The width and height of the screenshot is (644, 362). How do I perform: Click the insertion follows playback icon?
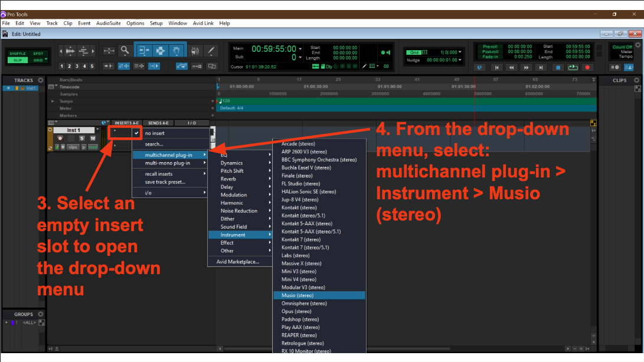pyautogui.click(x=154, y=66)
